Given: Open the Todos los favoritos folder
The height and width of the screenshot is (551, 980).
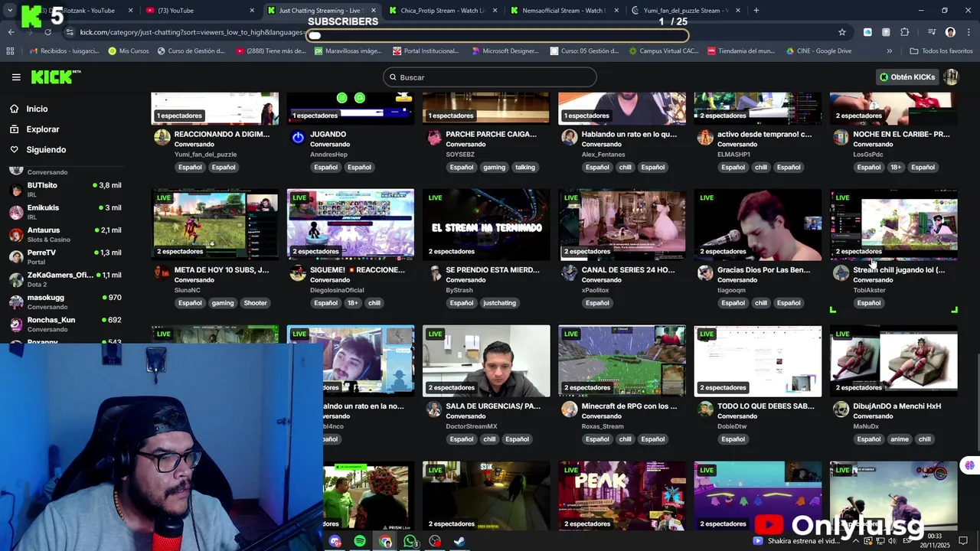Looking at the screenshot, I should tap(941, 51).
